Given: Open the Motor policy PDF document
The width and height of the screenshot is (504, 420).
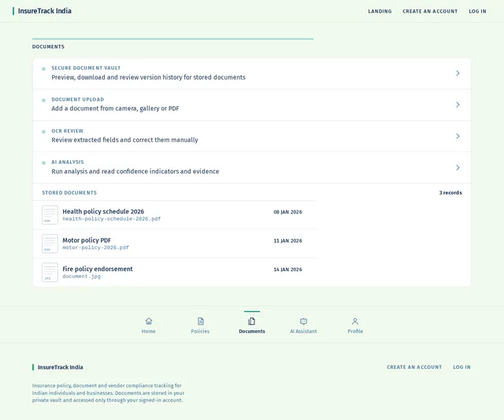Looking at the screenshot, I should pyautogui.click(x=87, y=240).
